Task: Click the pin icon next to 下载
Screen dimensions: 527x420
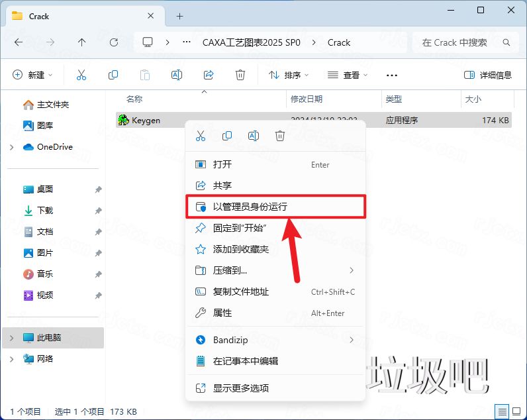Action: 98,211
